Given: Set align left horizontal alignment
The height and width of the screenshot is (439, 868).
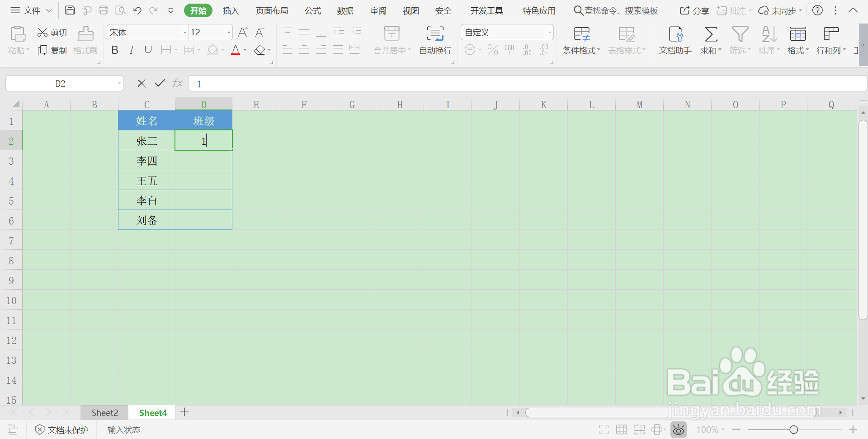Looking at the screenshot, I should pos(288,50).
